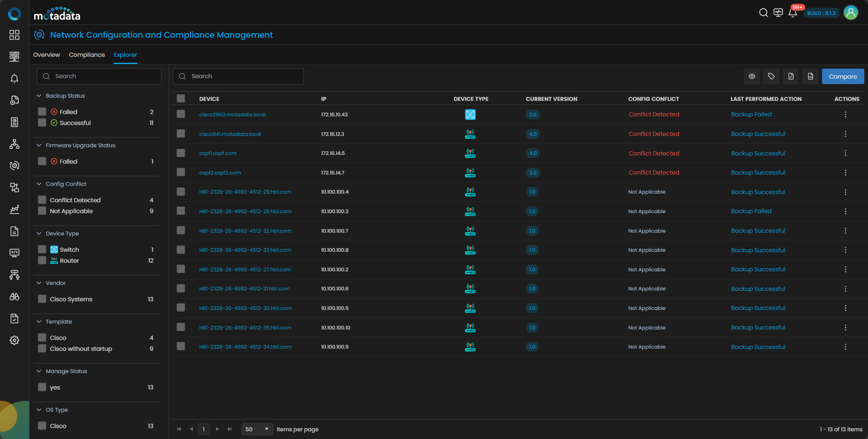The image size is (868, 439).
Task: Select the ospf1.ospf.com row checkbox
Action: (x=181, y=153)
